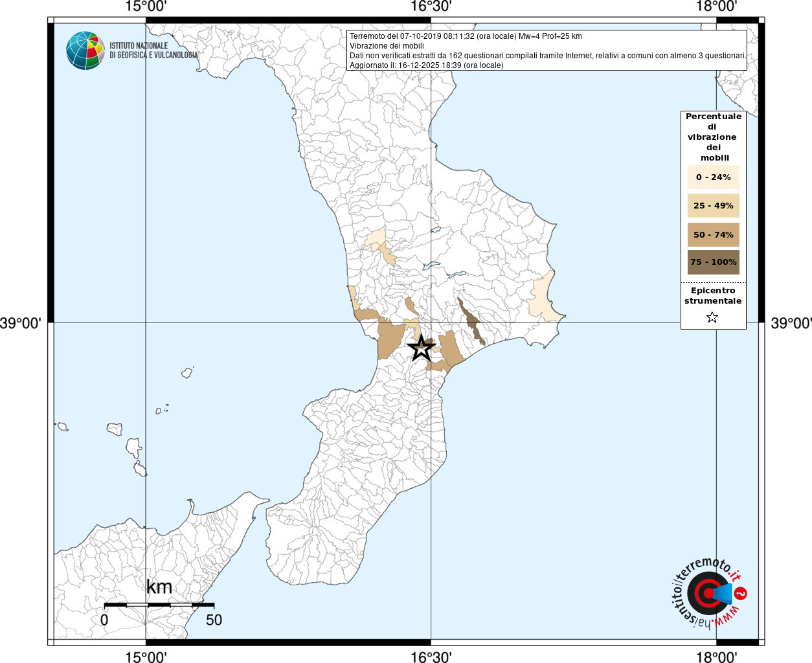Select the 75 - 100% legend swatch
812x663 pixels.
714,262
